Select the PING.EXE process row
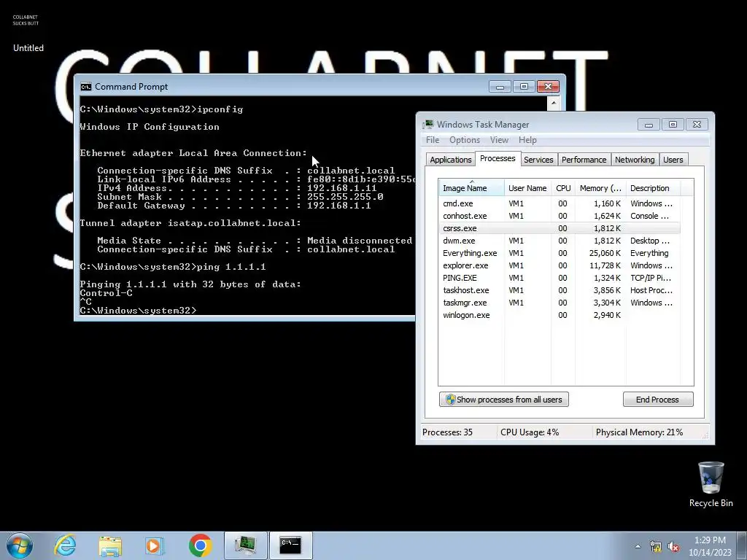747x560 pixels. (560, 278)
